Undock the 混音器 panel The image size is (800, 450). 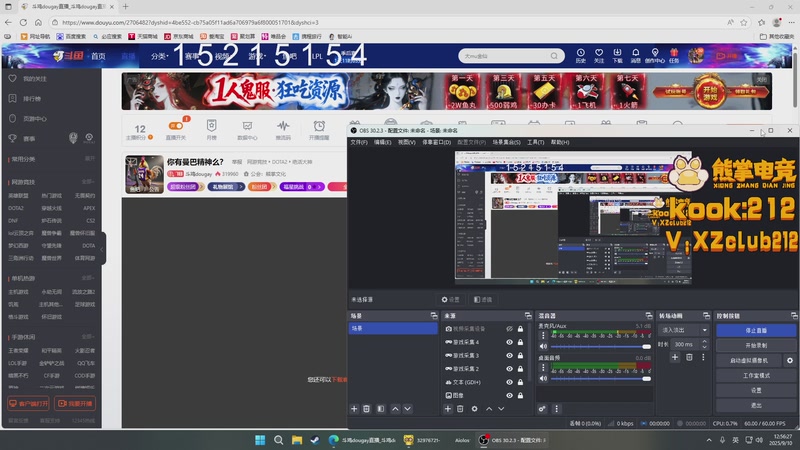pos(648,316)
